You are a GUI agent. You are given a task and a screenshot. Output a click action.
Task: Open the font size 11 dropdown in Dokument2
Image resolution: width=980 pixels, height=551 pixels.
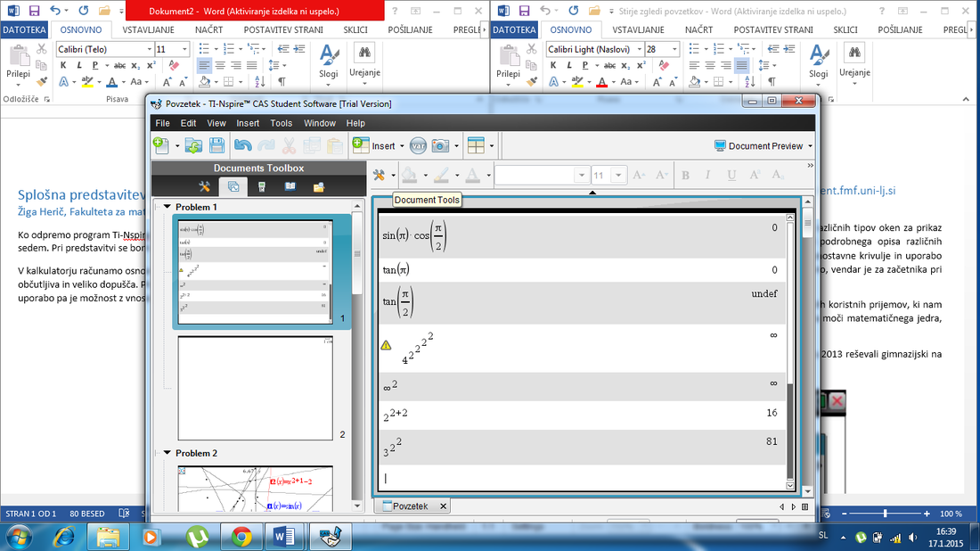tap(184, 49)
